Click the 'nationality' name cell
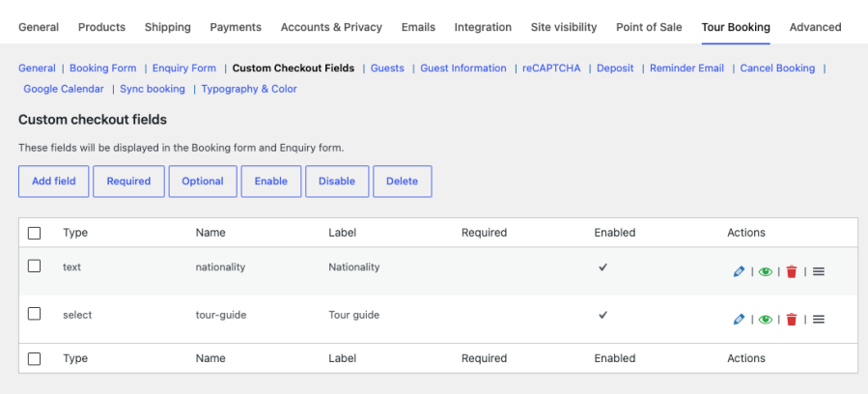 (220, 267)
